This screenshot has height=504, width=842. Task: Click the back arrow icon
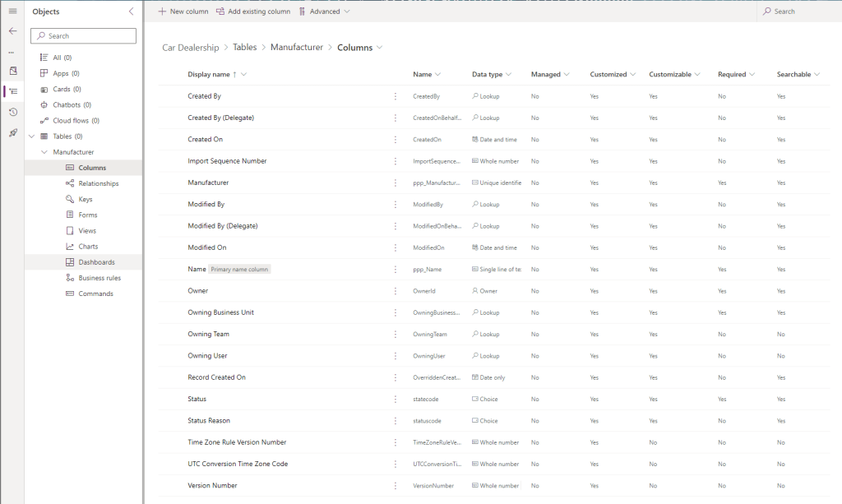click(12, 30)
